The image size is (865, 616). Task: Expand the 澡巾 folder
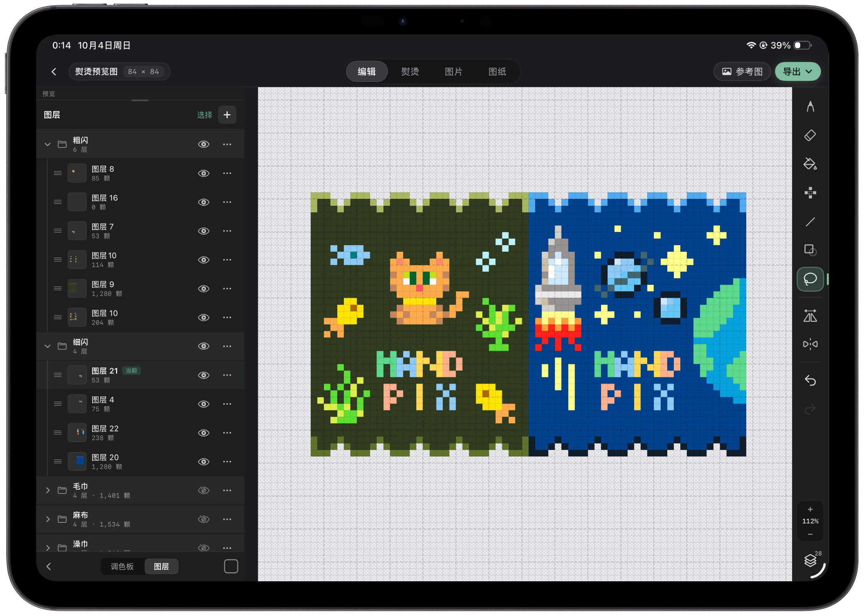coord(47,547)
